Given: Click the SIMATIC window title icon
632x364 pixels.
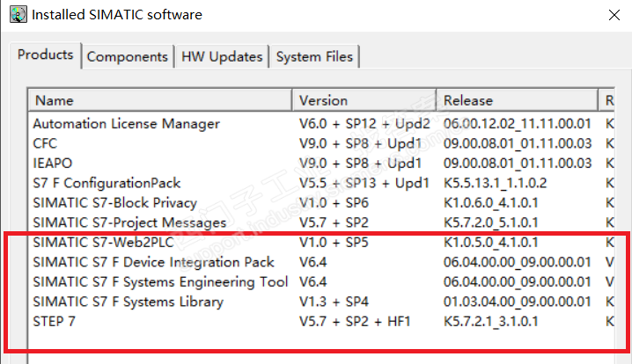Looking at the screenshot, I should pyautogui.click(x=17, y=15).
